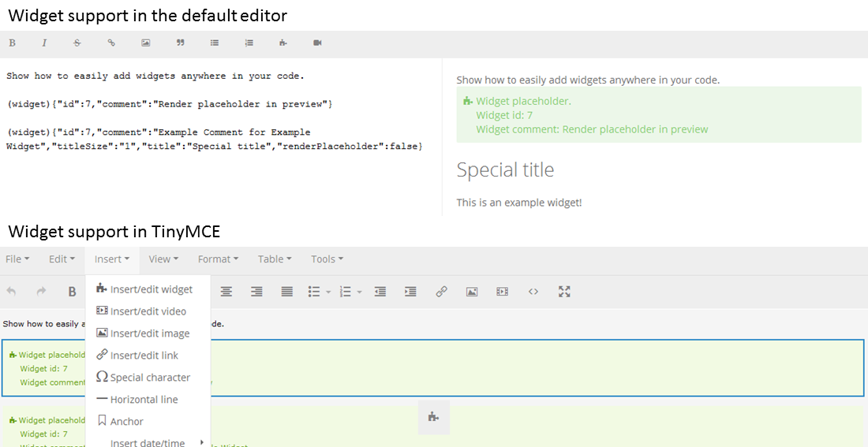868x447 pixels.
Task: Insert a video via the default editor camera icon
Action: (x=317, y=43)
